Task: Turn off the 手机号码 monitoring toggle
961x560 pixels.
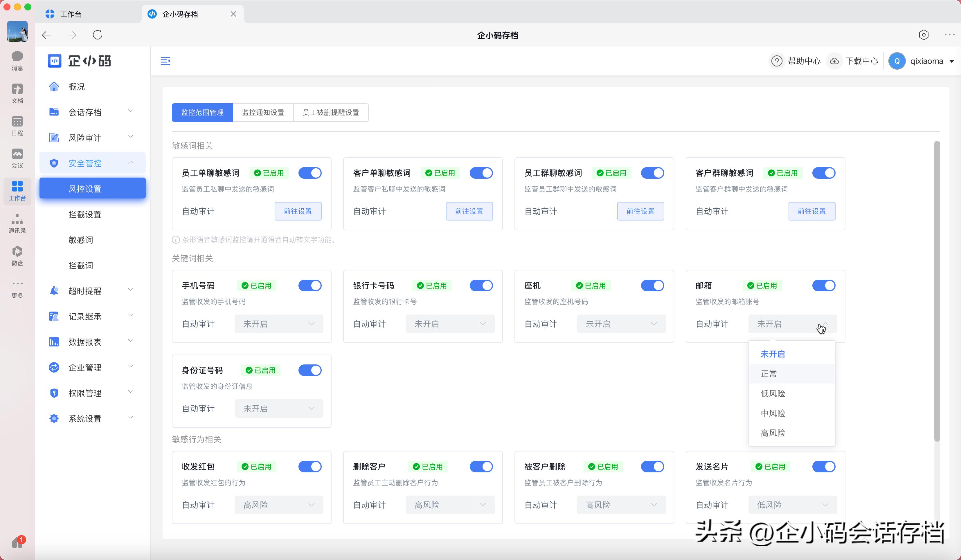Action: [310, 285]
